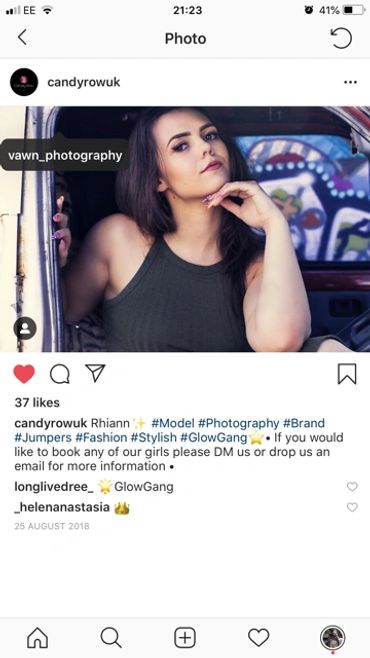Open candyrowuk profile picture

click(x=24, y=82)
